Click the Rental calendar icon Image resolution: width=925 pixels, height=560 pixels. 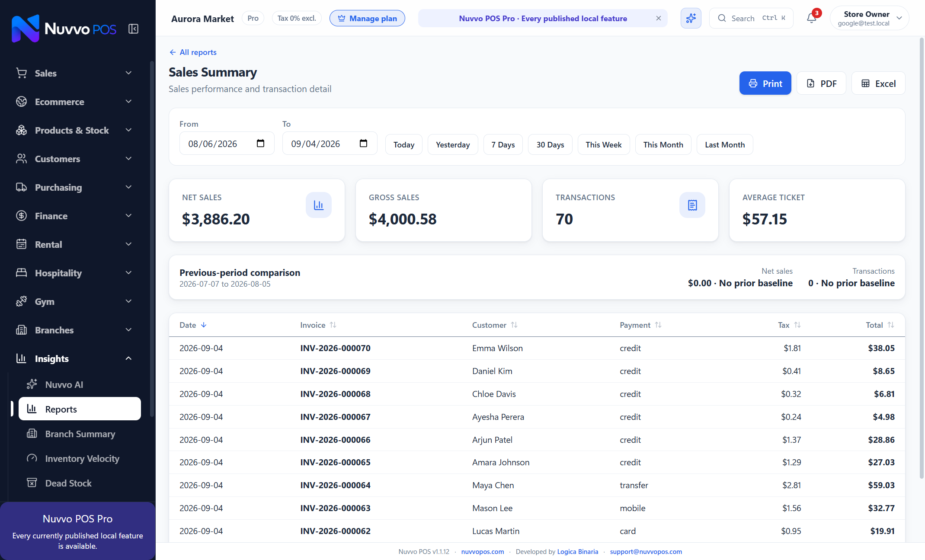coord(21,244)
